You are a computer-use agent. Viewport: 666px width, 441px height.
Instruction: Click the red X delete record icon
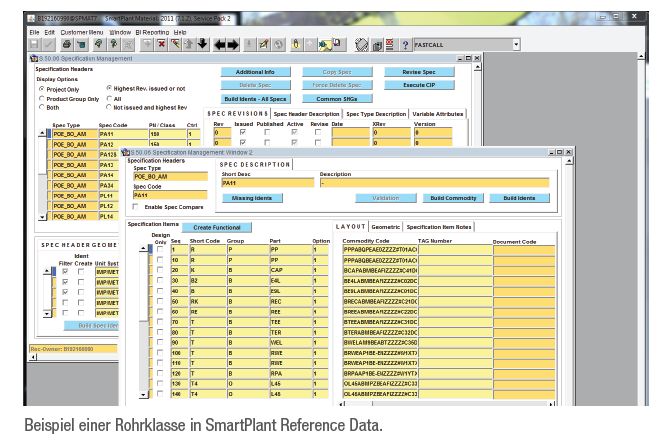(x=161, y=44)
